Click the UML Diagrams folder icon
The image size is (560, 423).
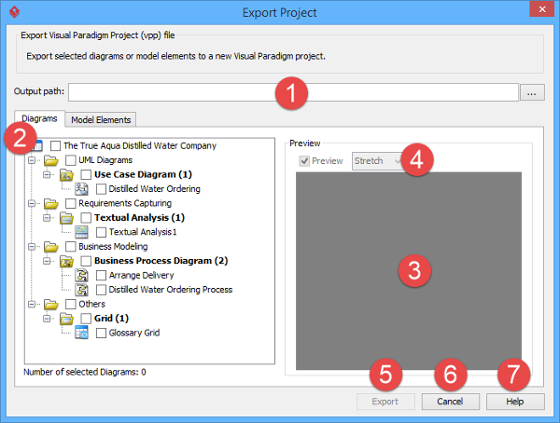[51, 160]
